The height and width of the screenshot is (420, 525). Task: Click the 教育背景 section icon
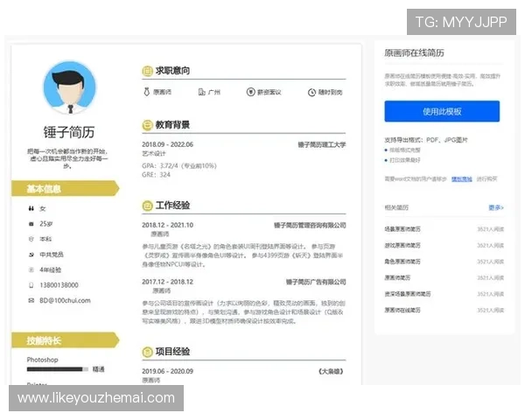(x=147, y=125)
